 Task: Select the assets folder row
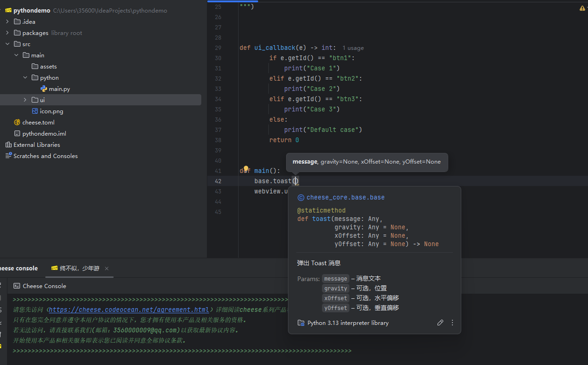[100, 66]
